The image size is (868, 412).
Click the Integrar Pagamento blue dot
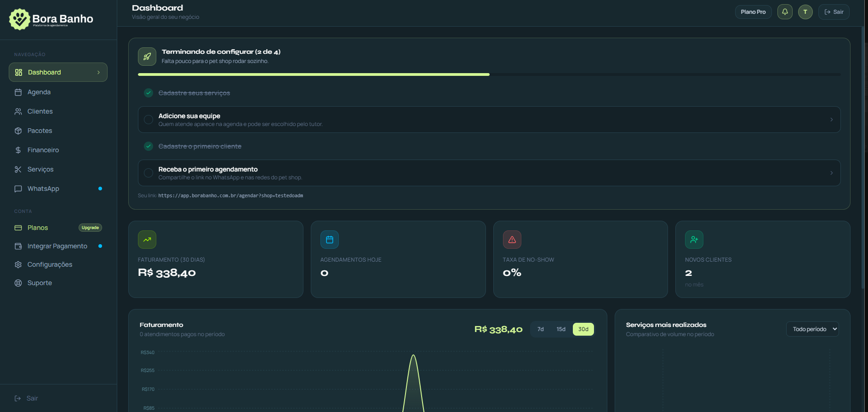pyautogui.click(x=100, y=246)
